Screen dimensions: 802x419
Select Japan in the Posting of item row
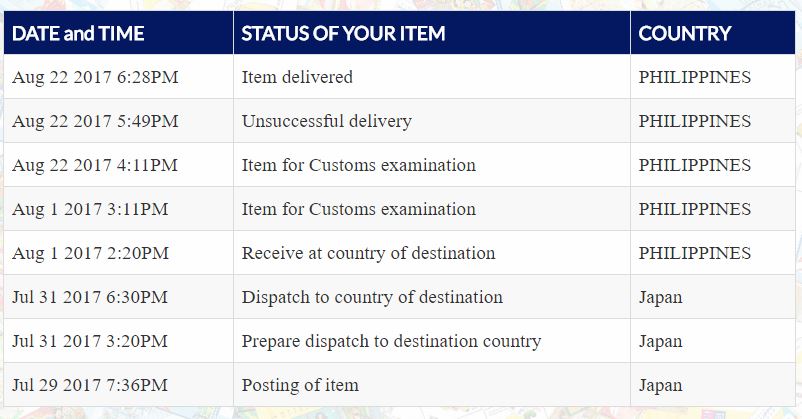point(660,385)
